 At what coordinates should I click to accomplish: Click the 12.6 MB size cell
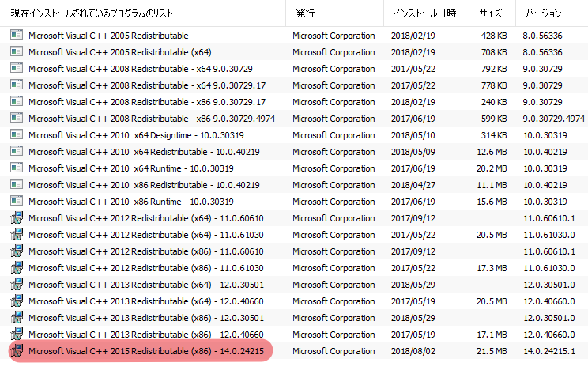click(x=492, y=152)
